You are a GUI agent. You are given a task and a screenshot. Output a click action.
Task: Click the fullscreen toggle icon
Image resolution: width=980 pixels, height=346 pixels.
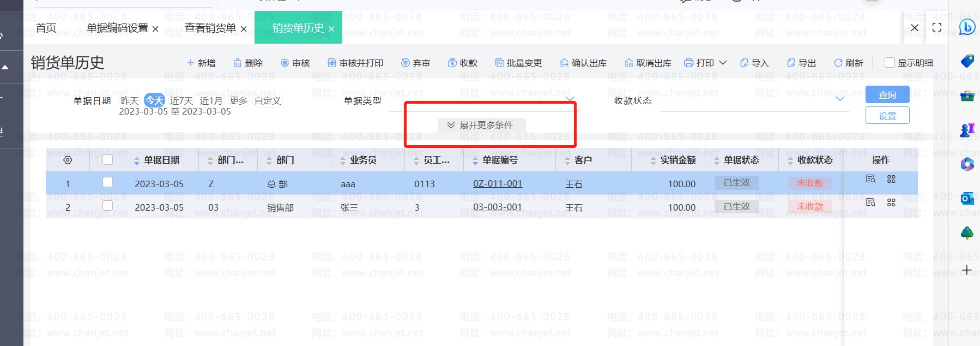pos(937,27)
